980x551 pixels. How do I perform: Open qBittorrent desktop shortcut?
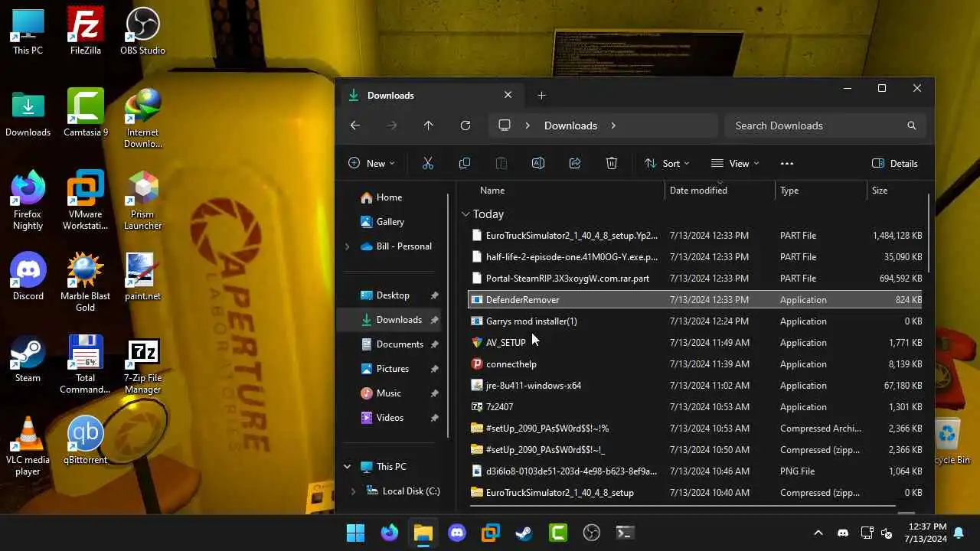[x=86, y=441]
